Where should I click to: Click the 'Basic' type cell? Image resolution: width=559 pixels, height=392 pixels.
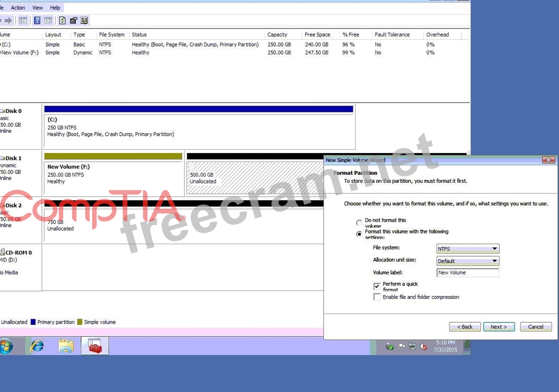coord(79,45)
